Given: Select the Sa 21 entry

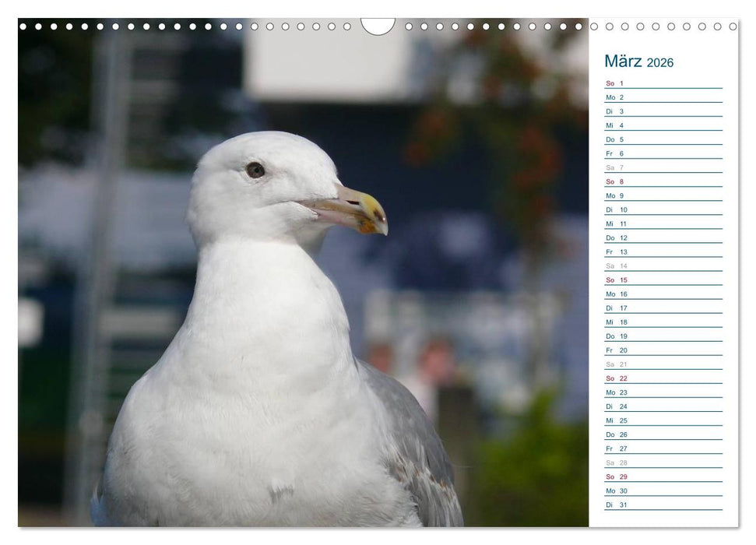Looking at the screenshot, I should coord(663,364).
